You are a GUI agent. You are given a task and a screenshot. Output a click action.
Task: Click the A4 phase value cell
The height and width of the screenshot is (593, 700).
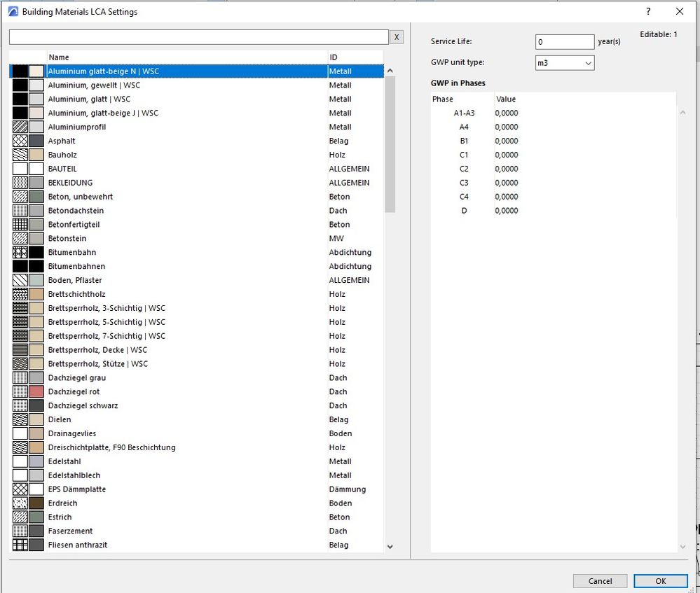(x=507, y=127)
